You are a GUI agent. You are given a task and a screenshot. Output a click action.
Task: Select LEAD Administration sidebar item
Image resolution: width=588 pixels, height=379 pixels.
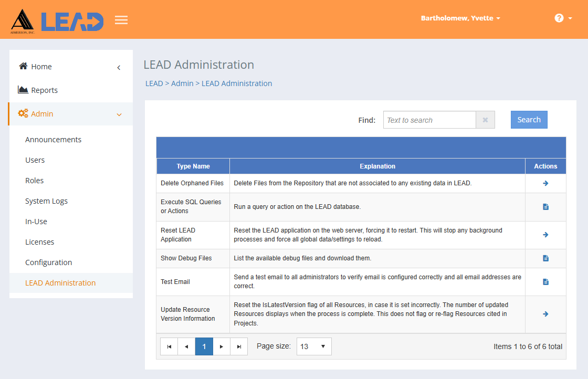tap(71, 283)
